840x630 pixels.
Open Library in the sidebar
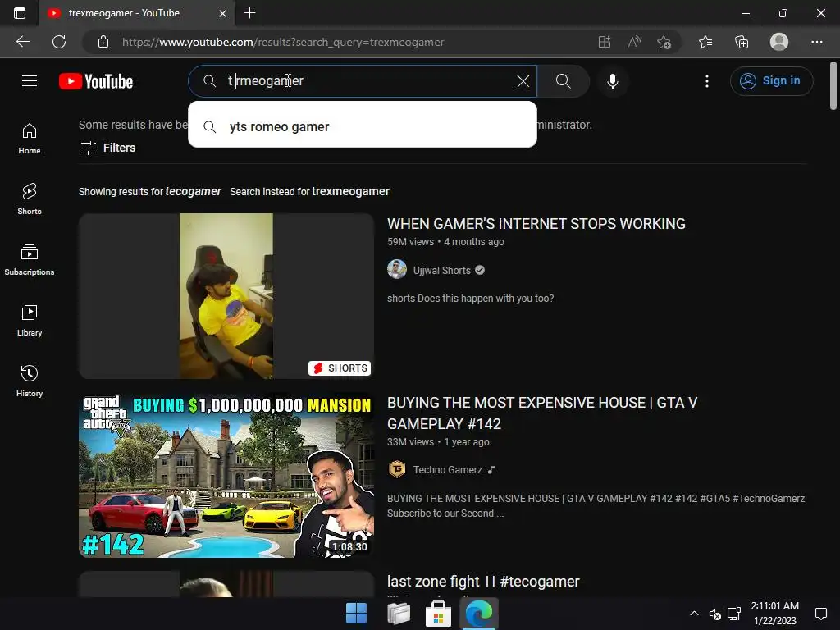[x=30, y=321]
